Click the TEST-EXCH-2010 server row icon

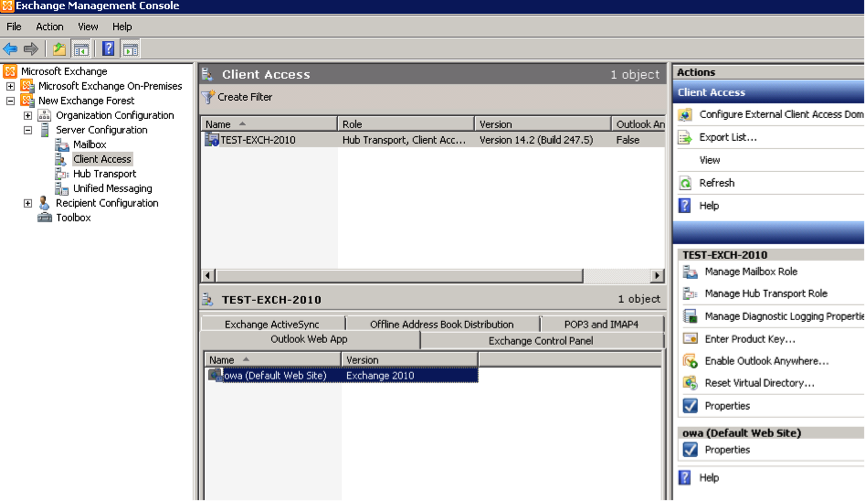point(212,140)
